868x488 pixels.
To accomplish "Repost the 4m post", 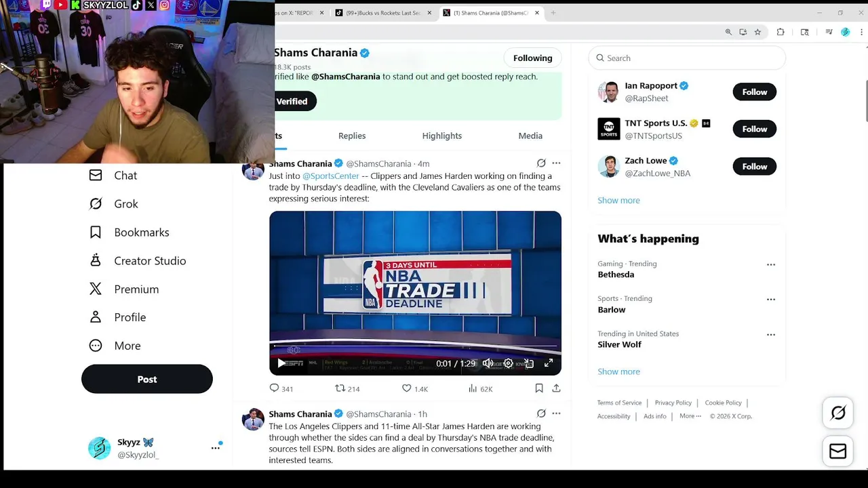I will click(x=347, y=388).
